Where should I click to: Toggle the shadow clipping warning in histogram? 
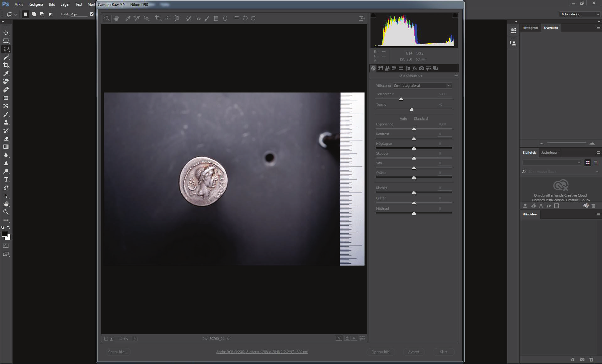tap(373, 15)
